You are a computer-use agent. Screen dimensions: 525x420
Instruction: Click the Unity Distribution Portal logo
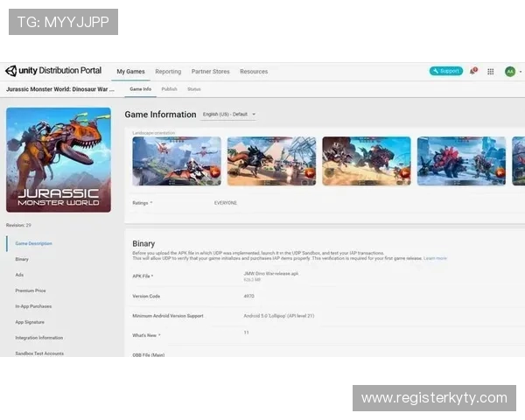(x=56, y=71)
